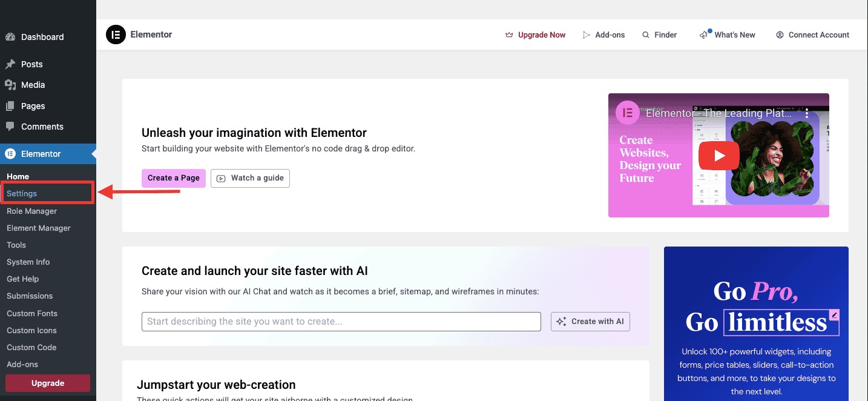Screen dimensions: 868x401
Task: Click the red YouTube play button
Action: 719,156
